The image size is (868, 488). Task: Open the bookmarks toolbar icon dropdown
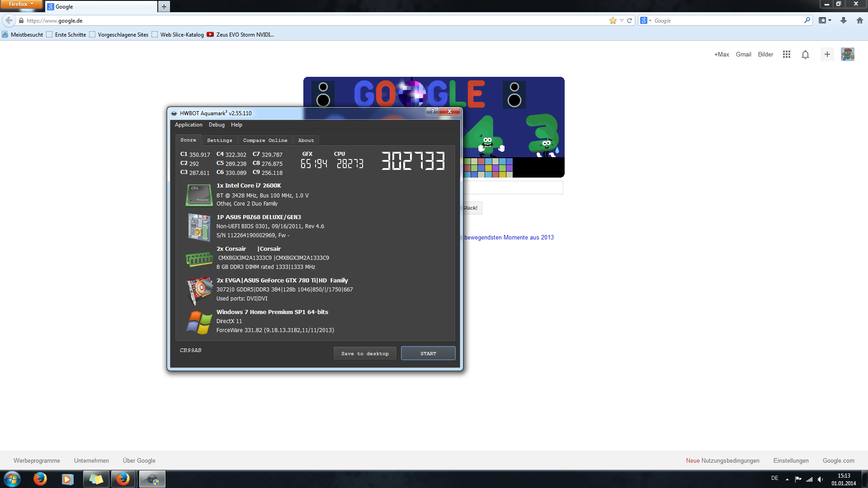825,20
